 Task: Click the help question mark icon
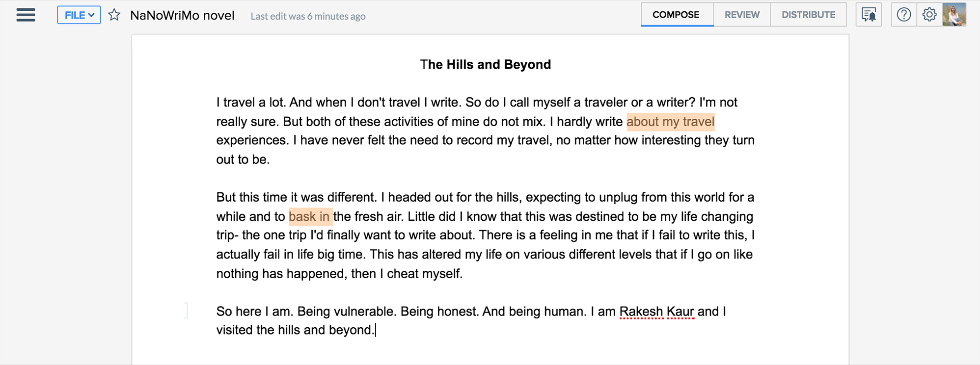903,15
